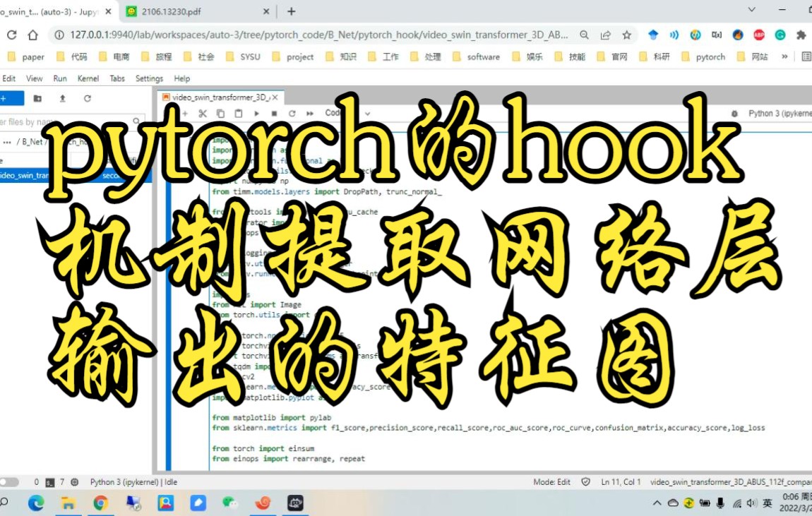Create a new folder in the file browser
The image size is (812, 516).
click(37, 98)
